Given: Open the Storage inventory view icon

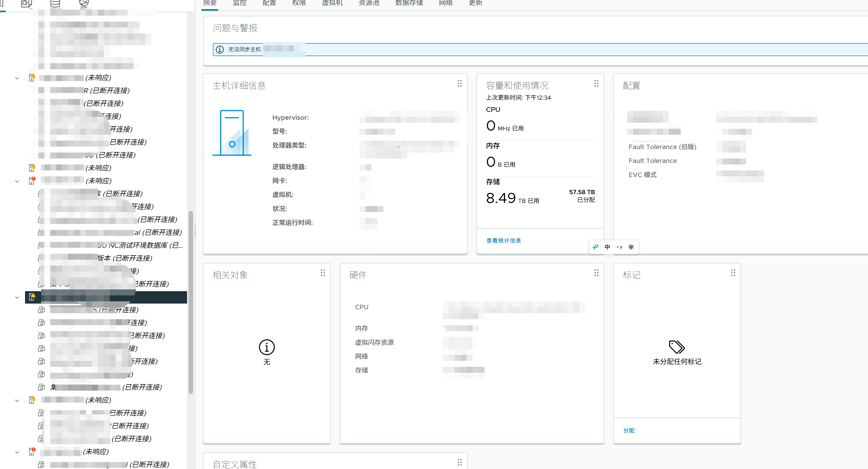Looking at the screenshot, I should tap(55, 3).
